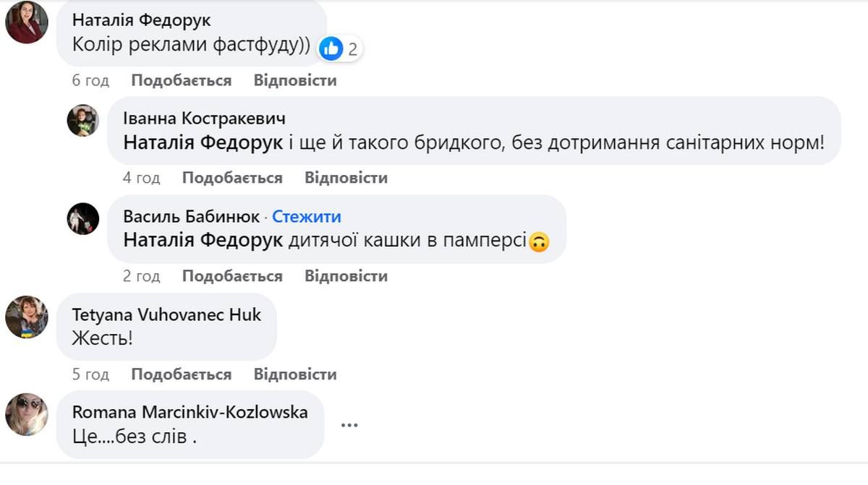The height and width of the screenshot is (485, 868).
Task: Click the reaction count "2" on the first comment
Action: (352, 49)
